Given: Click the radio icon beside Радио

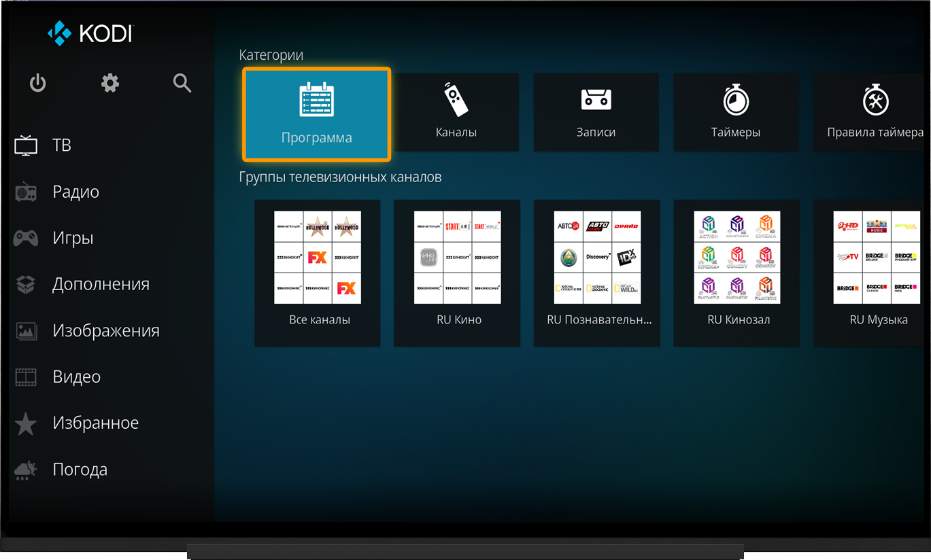Looking at the screenshot, I should click(x=26, y=192).
